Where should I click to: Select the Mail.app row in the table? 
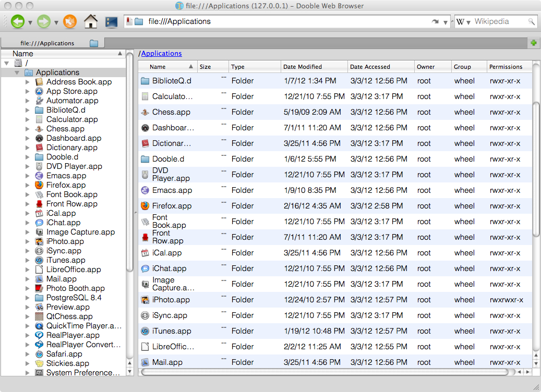click(335, 362)
